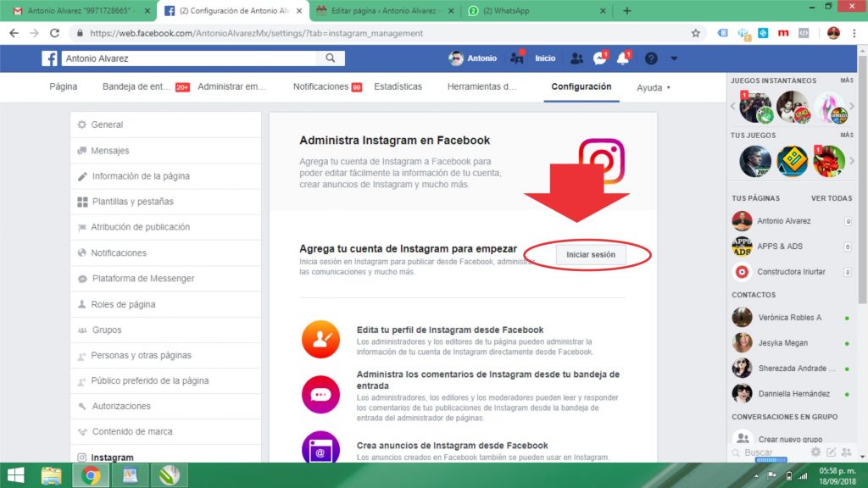This screenshot has width=868, height=488.
Task: Open chat with Sherezada Andrade
Action: point(792,369)
